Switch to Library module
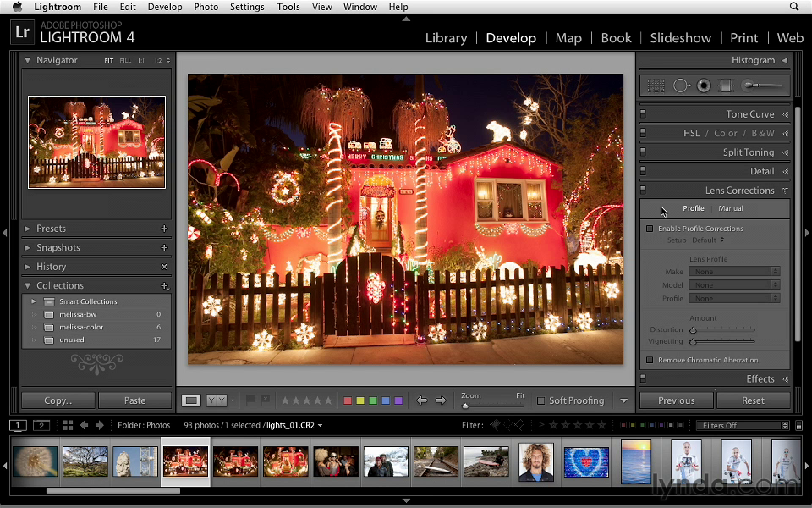This screenshot has height=508, width=812. coord(446,38)
